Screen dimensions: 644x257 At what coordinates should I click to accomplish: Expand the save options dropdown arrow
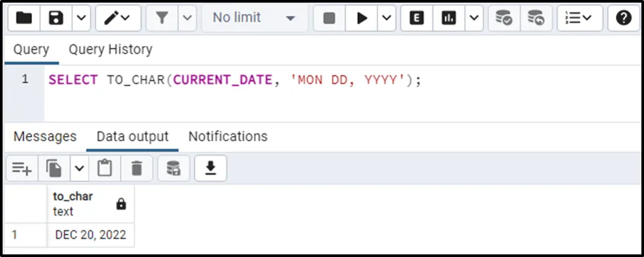pos(82,18)
